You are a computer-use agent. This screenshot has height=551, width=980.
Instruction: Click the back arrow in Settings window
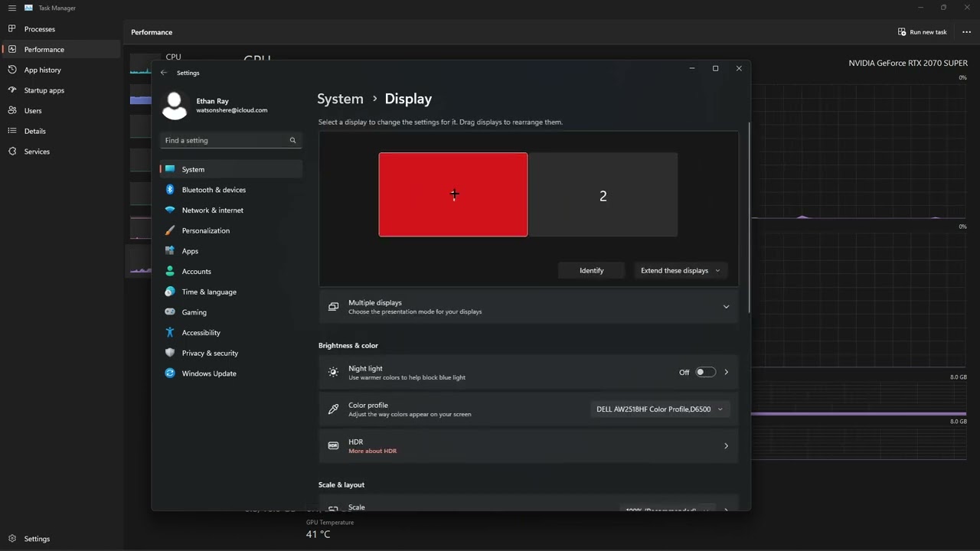[x=164, y=73]
